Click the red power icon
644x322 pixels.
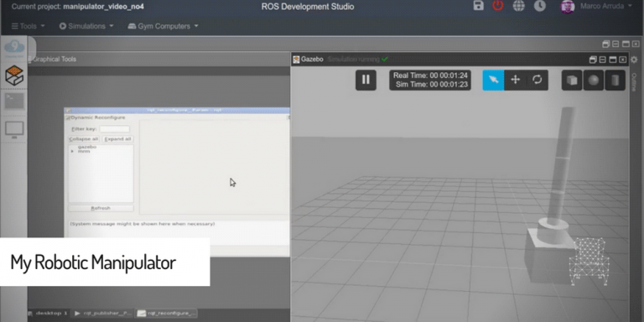click(x=498, y=6)
